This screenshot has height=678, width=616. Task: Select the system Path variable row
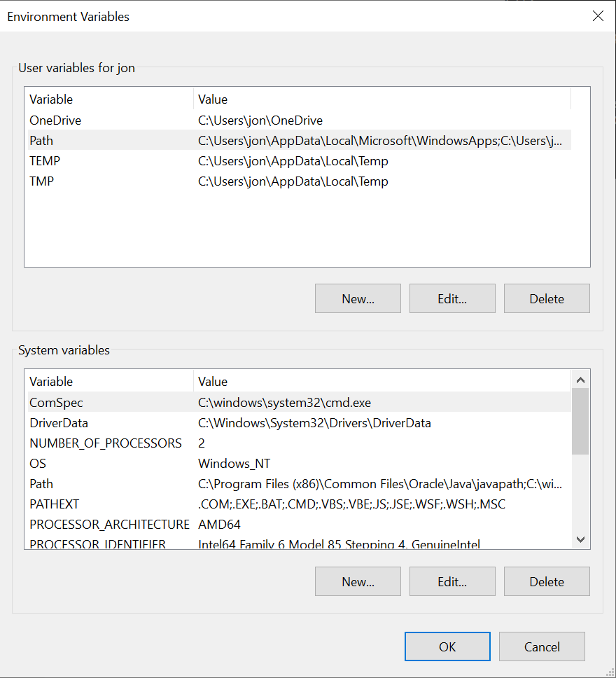[41, 484]
